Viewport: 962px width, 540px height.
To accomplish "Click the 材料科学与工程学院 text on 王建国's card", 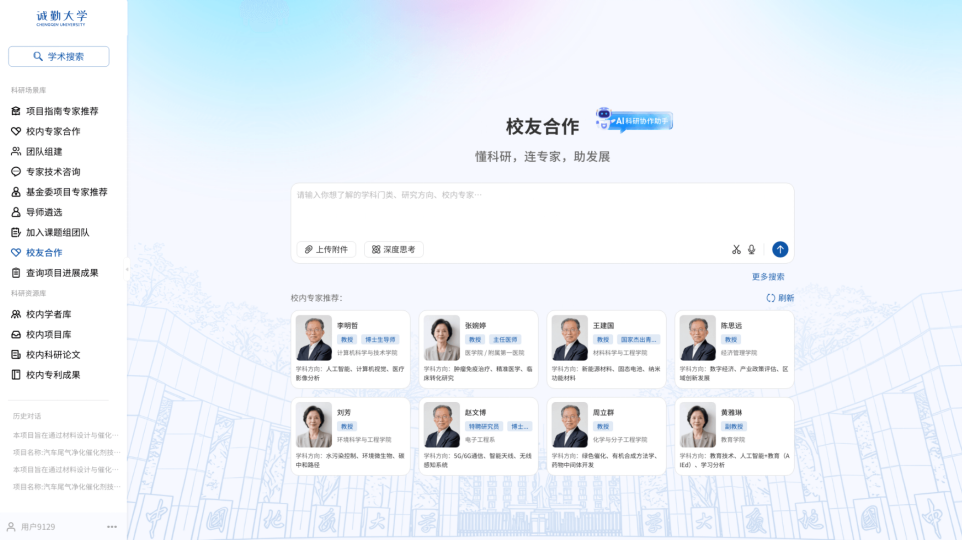I will click(x=620, y=353).
